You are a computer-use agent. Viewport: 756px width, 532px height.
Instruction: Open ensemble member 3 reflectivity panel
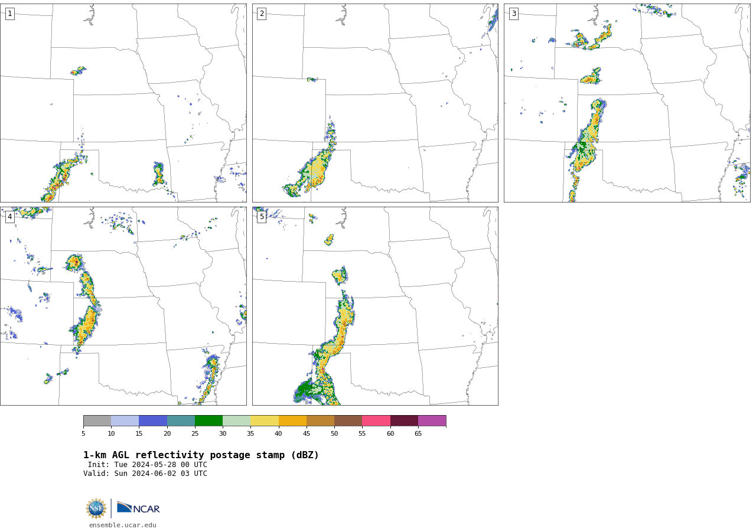tap(627, 103)
